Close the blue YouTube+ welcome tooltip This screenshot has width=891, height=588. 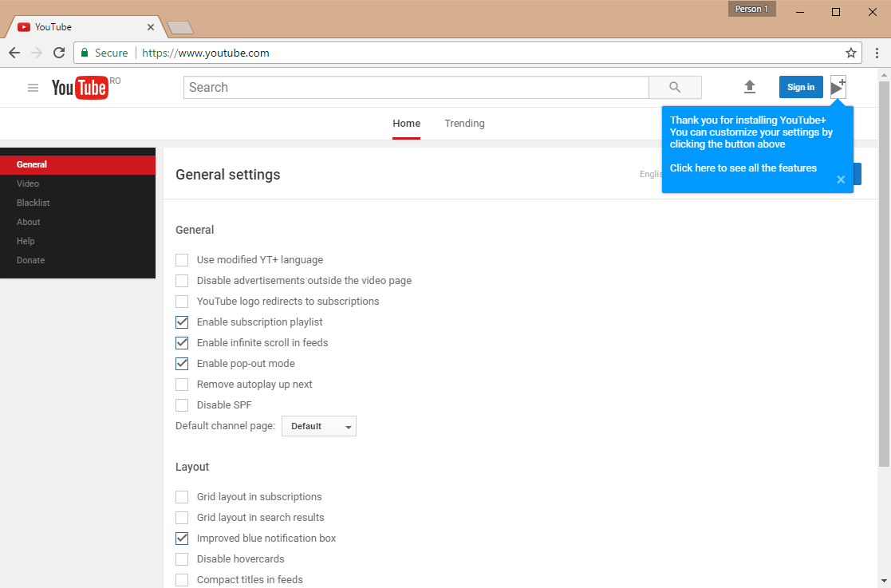841,180
